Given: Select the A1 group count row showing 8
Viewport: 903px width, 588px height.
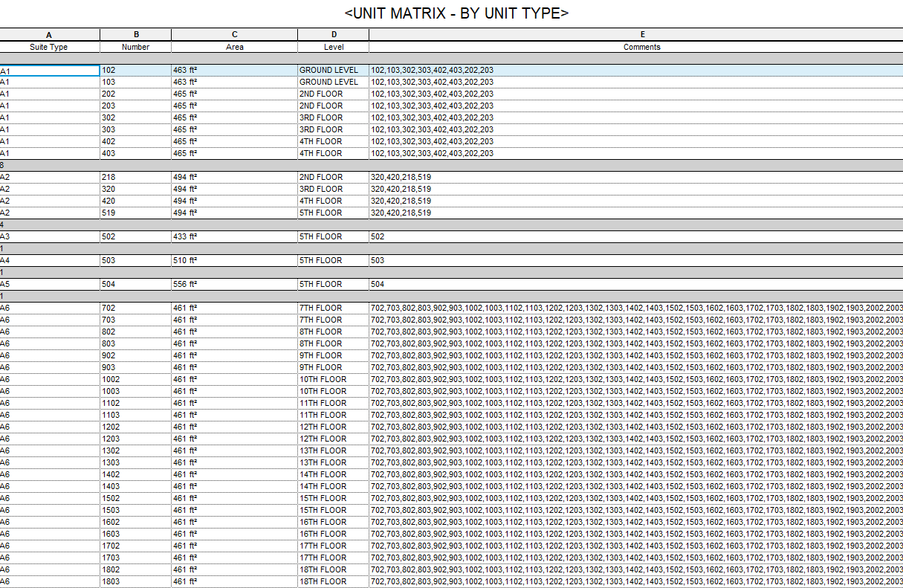Looking at the screenshot, I should (451, 165).
